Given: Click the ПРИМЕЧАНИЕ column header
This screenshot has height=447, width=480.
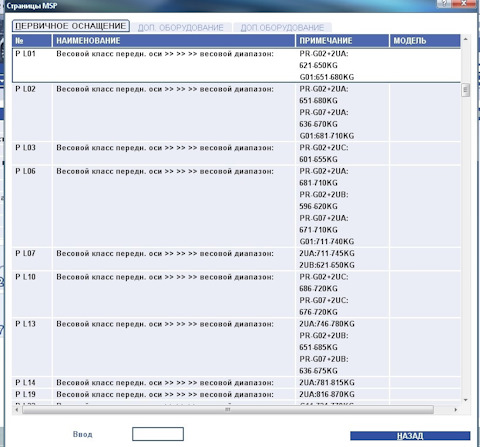Looking at the screenshot, I should 342,41.
